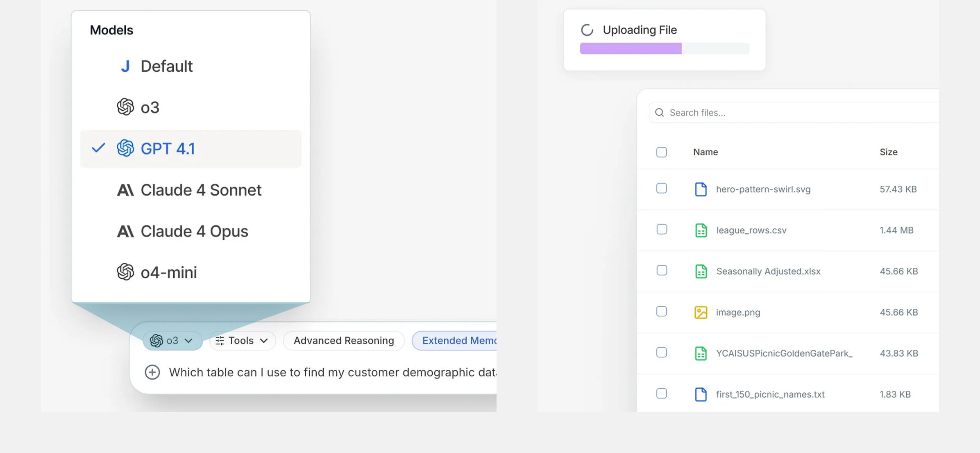
Task: Check the select-all checkbox in table header
Action: tap(662, 152)
